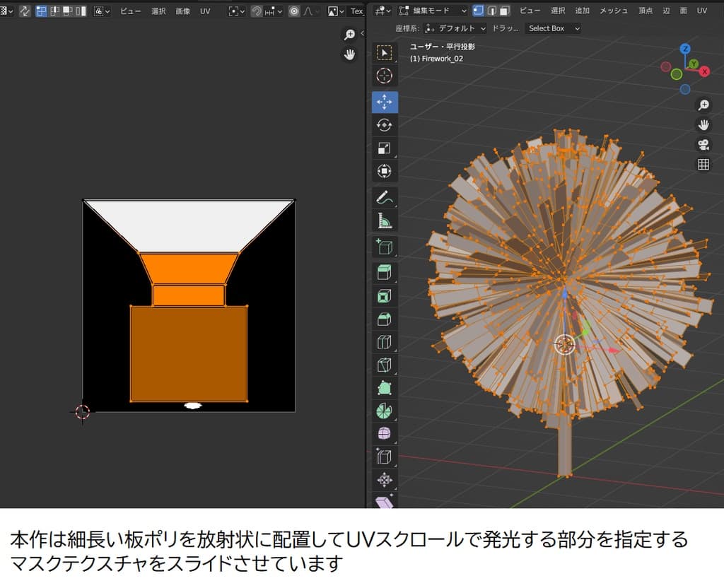Screen dimensions: 724x588
Task: Select the Bevel tool in the toolbar
Action: coord(385,318)
